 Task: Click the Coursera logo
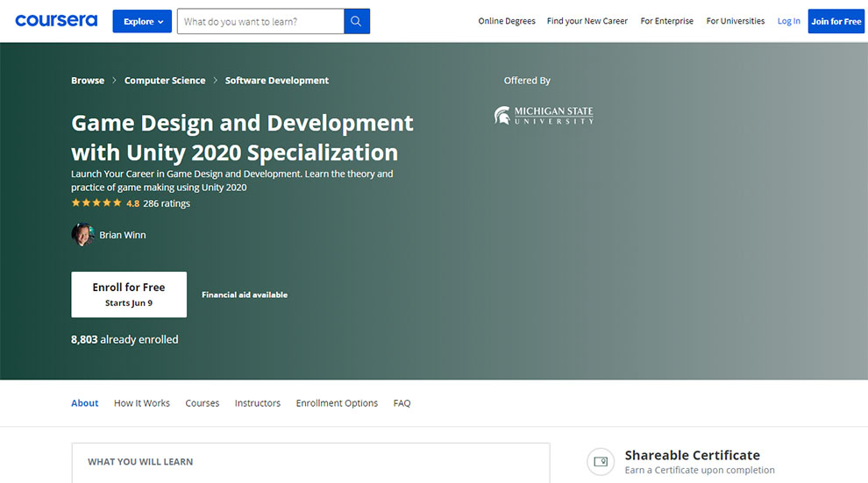pos(56,21)
